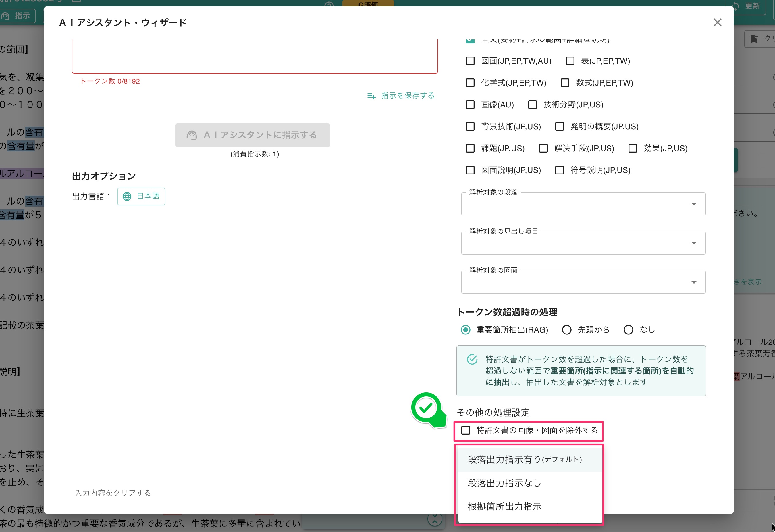Click the トークン数 0/8192 counter text
The height and width of the screenshot is (532, 775).
(110, 81)
